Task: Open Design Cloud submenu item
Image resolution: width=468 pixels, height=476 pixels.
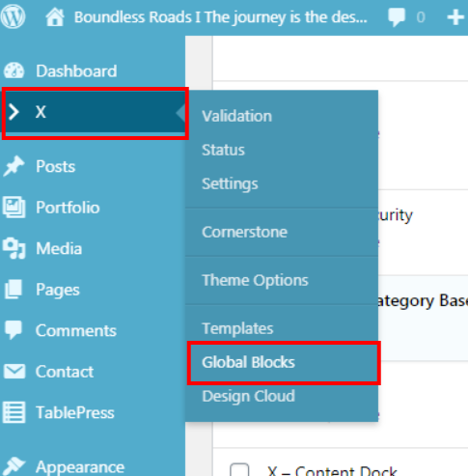Action: (x=248, y=396)
